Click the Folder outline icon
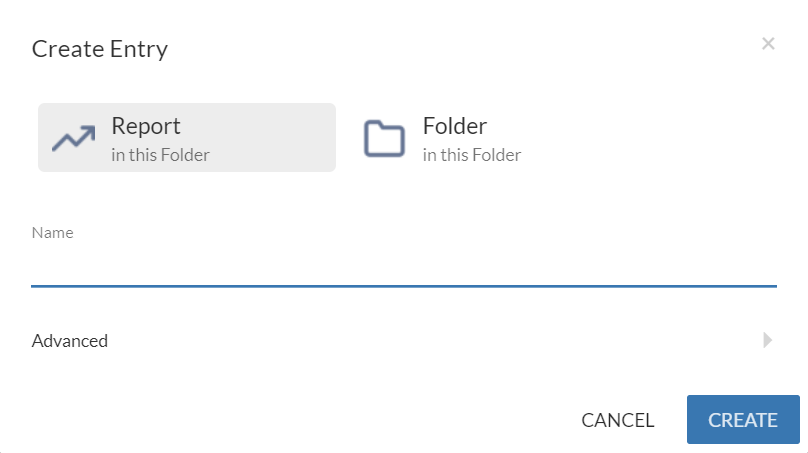This screenshot has height=453, width=808. pyautogui.click(x=384, y=138)
